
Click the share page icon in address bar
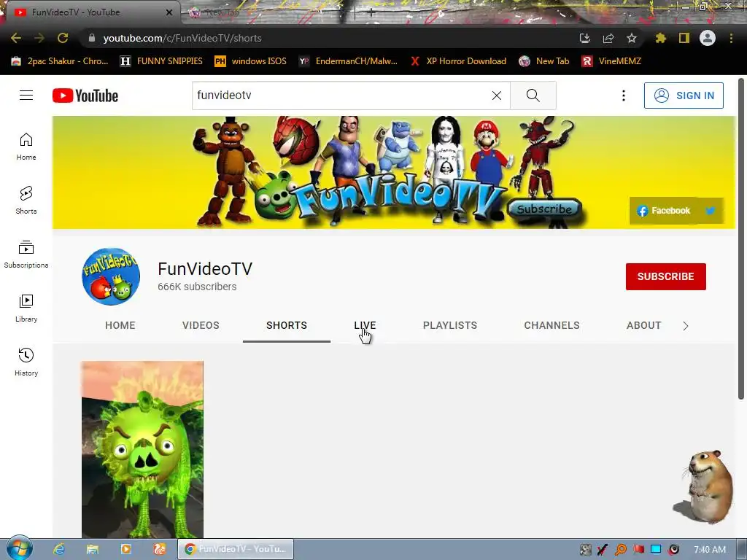(x=608, y=38)
